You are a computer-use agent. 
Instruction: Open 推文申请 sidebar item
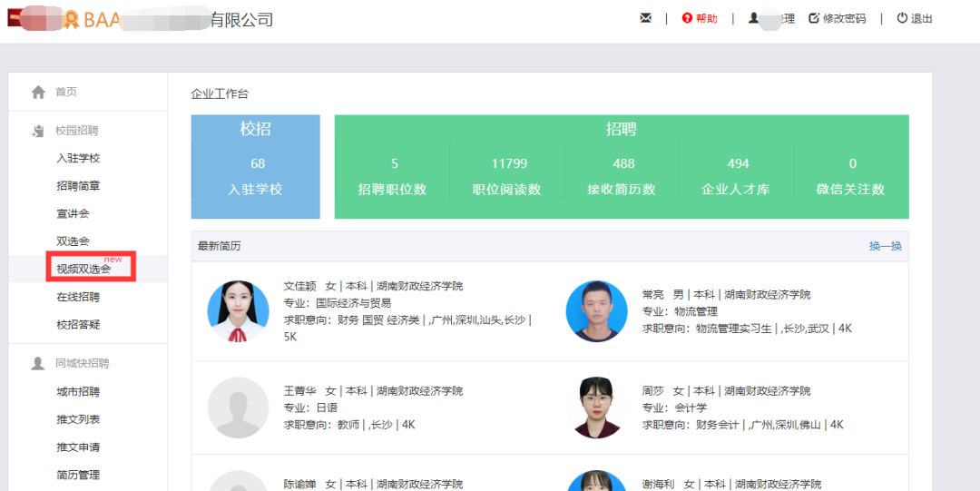point(78,447)
